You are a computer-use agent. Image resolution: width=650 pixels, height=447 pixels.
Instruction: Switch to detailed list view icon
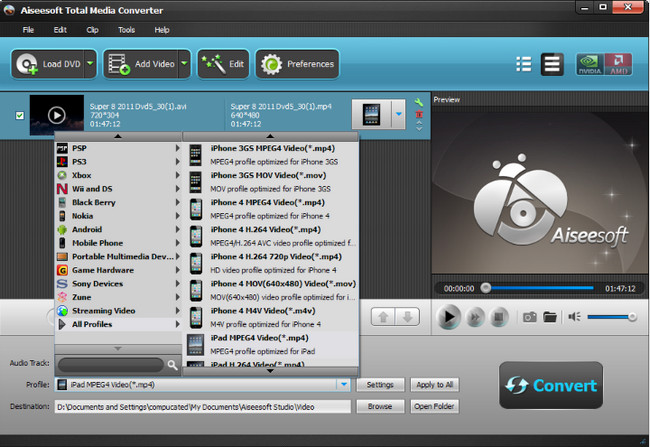(x=524, y=64)
